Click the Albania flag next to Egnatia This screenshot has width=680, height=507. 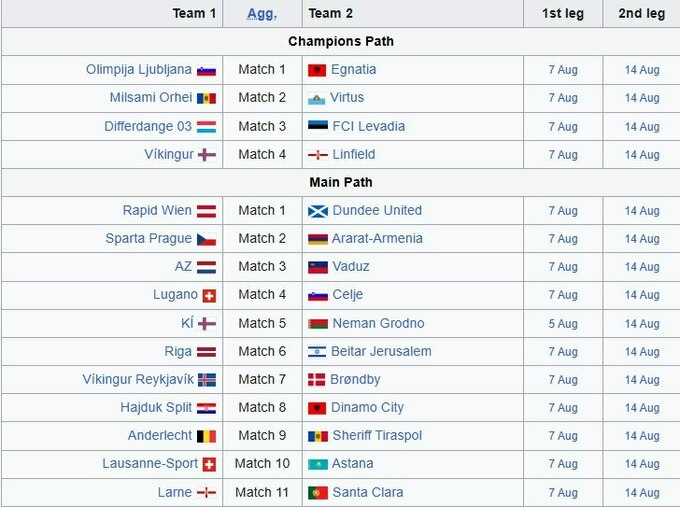coord(316,70)
